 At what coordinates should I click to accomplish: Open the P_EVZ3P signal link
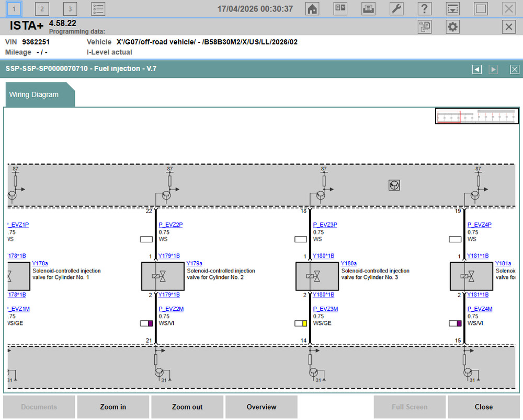tap(325, 225)
